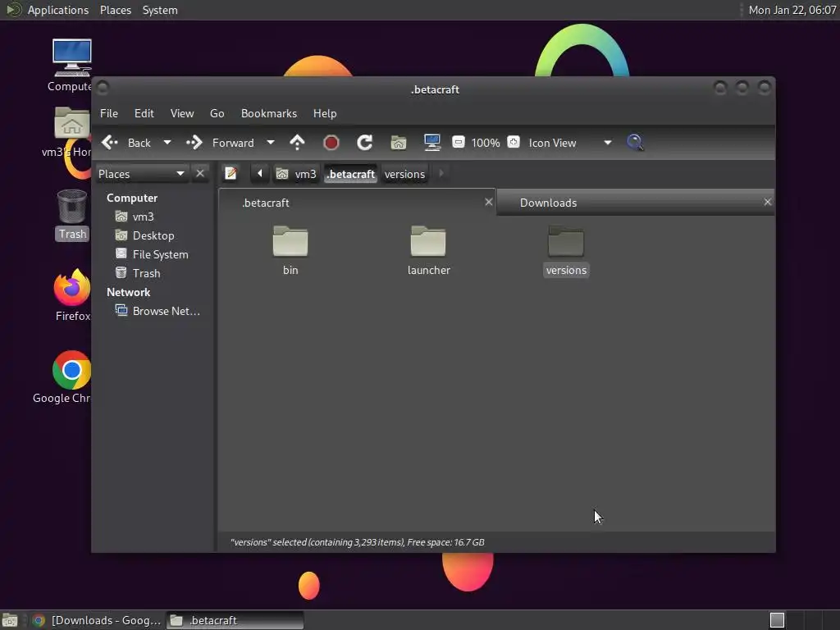The image size is (840, 630).
Task: Navigate to versions in the path bar
Action: click(x=404, y=174)
